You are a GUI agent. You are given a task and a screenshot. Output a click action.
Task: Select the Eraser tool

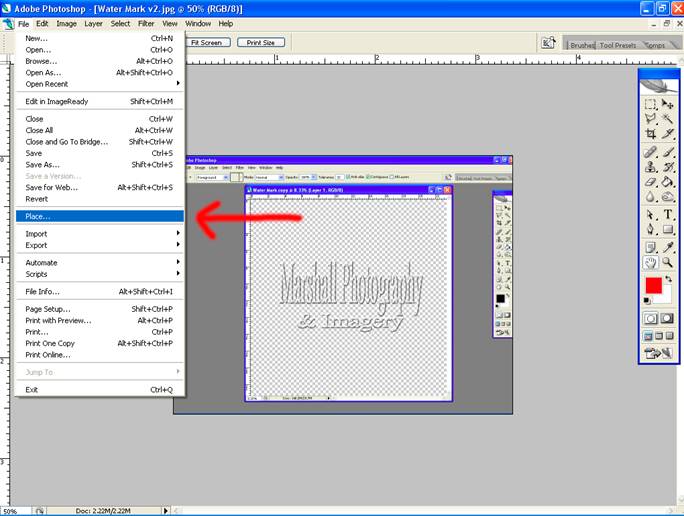(x=650, y=182)
